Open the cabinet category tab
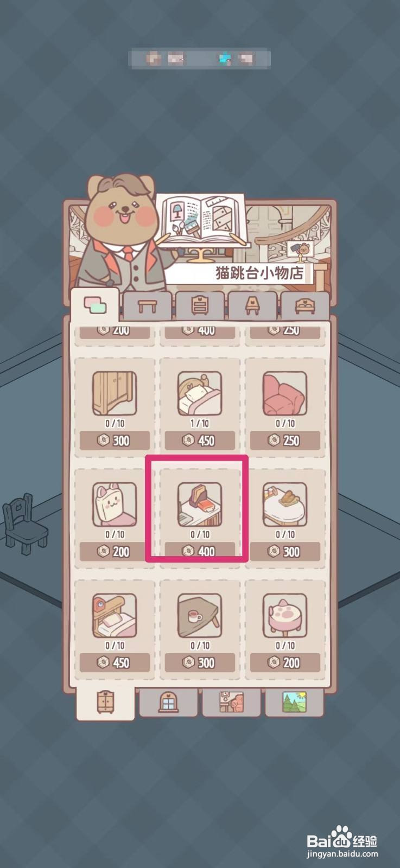Screen dimensions: 400x868 coord(200,305)
